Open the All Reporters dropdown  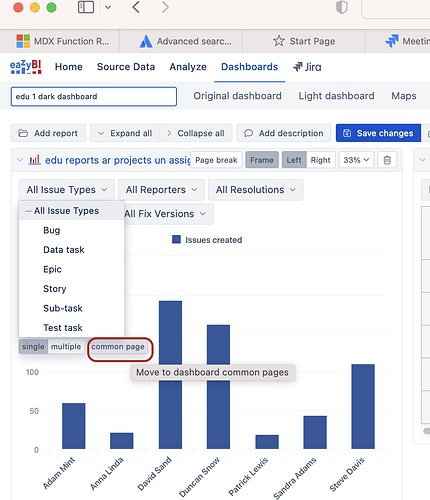point(161,190)
